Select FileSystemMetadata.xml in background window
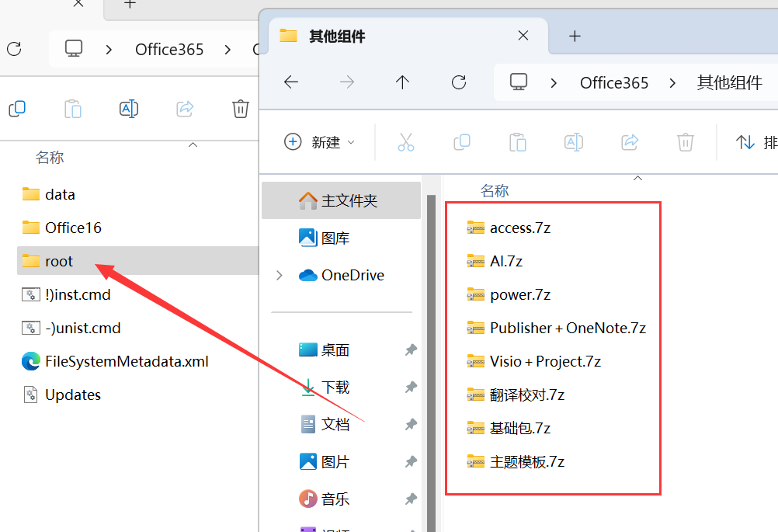 tap(115, 361)
